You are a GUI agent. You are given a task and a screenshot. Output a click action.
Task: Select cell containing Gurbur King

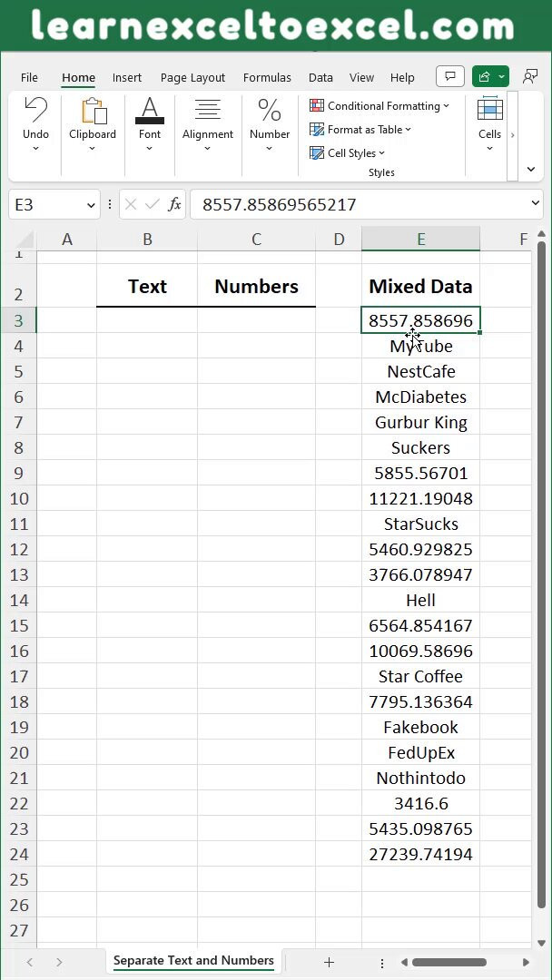(420, 423)
